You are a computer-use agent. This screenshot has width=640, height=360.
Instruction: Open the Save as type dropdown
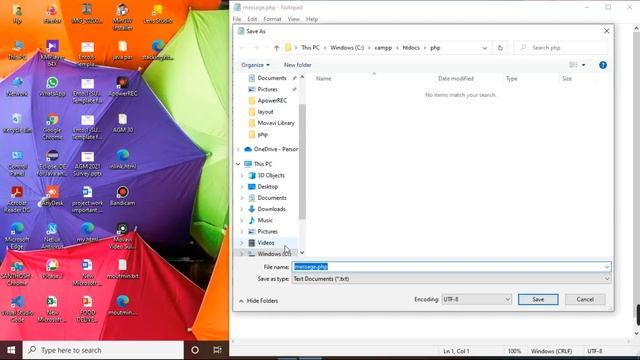tap(607, 279)
